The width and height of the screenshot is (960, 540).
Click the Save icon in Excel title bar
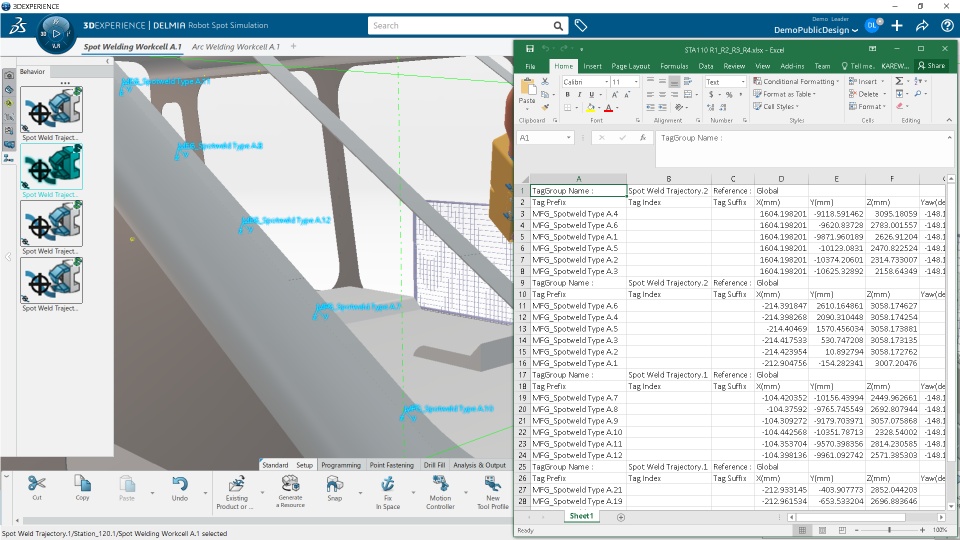click(x=530, y=49)
